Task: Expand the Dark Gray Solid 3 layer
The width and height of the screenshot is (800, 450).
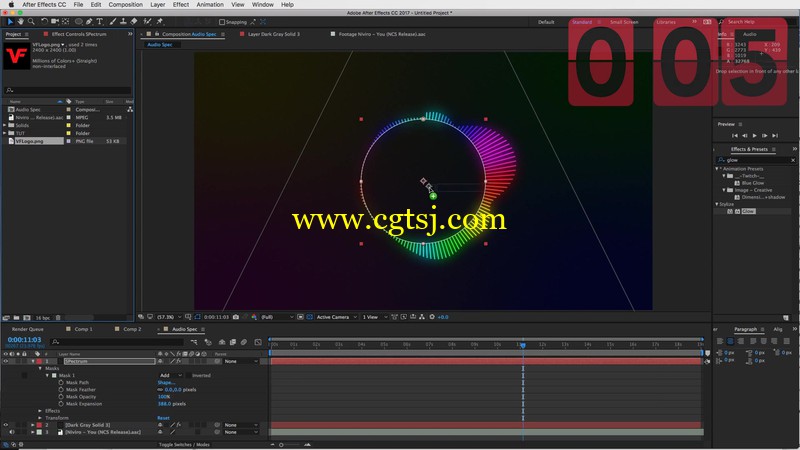Action: click(x=33, y=425)
